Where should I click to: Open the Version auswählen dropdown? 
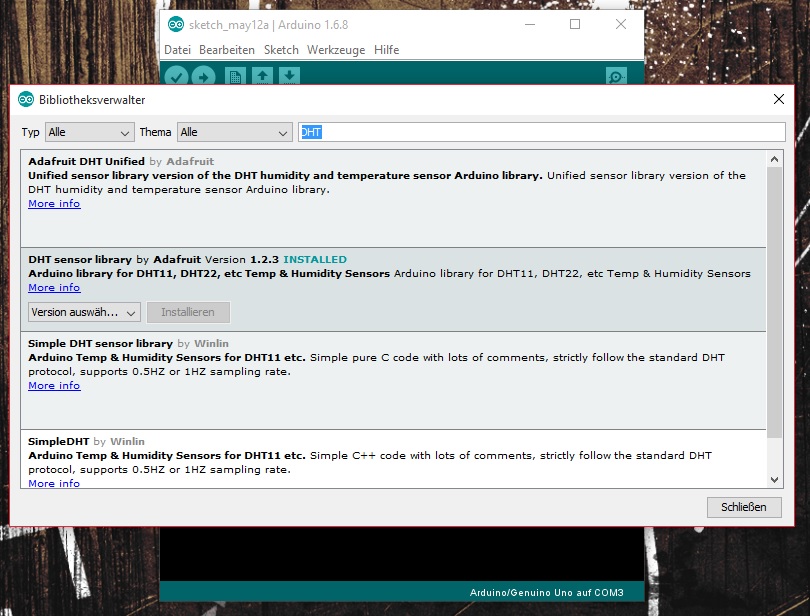84,312
